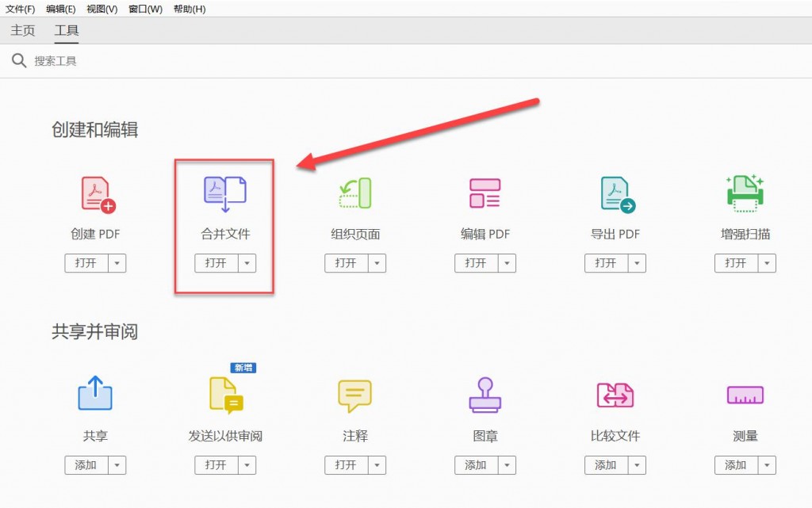Screen dimensions: 812x508
Task: Expand dropdown arrow beside 共享 添加 button
Action: pos(117,465)
